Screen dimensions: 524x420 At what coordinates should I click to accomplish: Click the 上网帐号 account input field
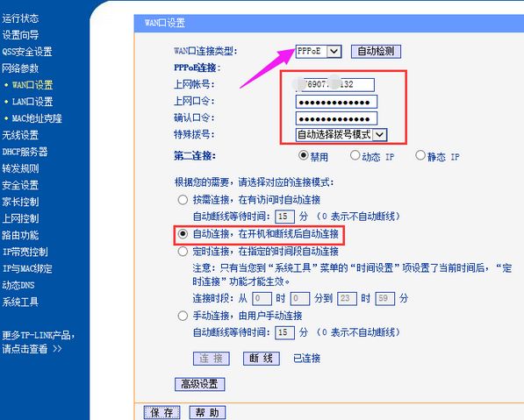click(x=335, y=84)
